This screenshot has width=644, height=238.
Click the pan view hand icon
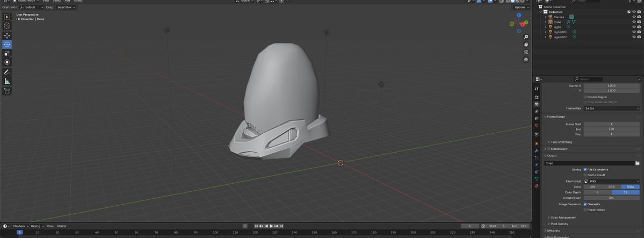click(x=526, y=45)
